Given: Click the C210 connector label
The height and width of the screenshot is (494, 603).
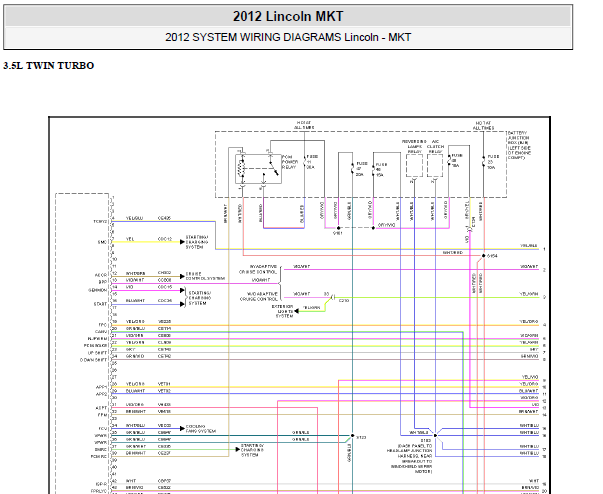Looking at the screenshot, I should coord(343,301).
